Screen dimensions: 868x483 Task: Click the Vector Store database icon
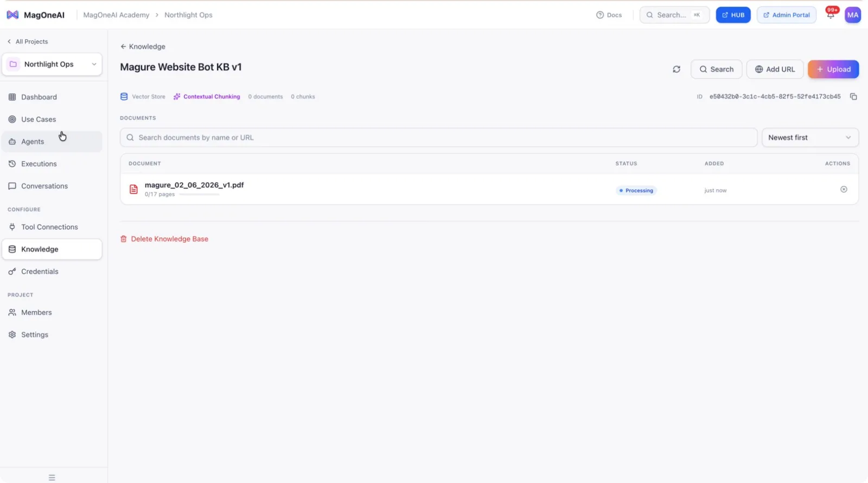point(124,96)
